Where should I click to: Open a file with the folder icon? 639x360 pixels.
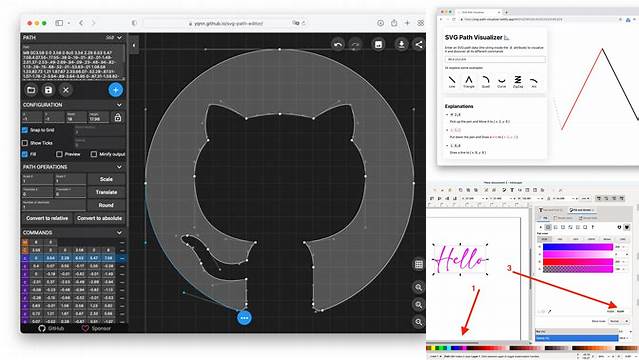pos(31,90)
